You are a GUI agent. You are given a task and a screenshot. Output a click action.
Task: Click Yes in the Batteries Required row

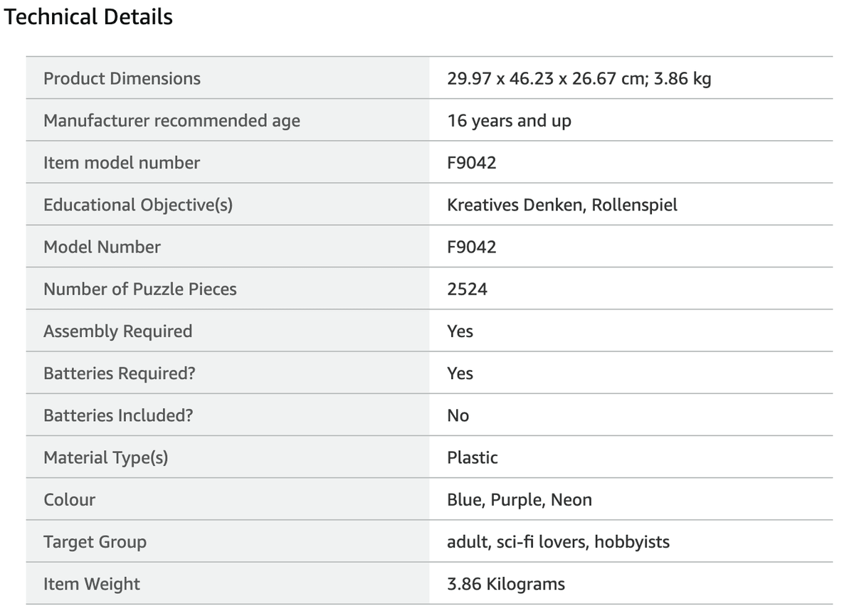tap(460, 373)
